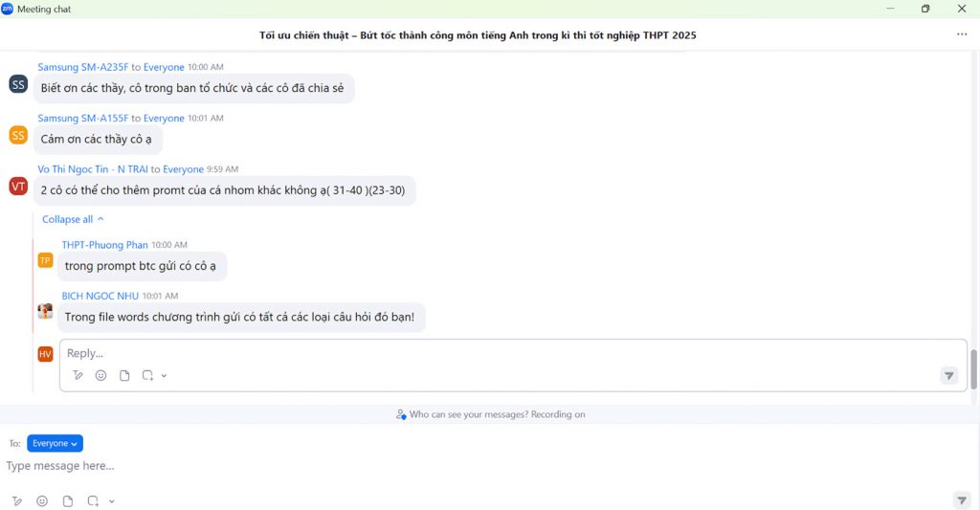
Task: Open the Everyone recipient dropdown
Action: 55,443
